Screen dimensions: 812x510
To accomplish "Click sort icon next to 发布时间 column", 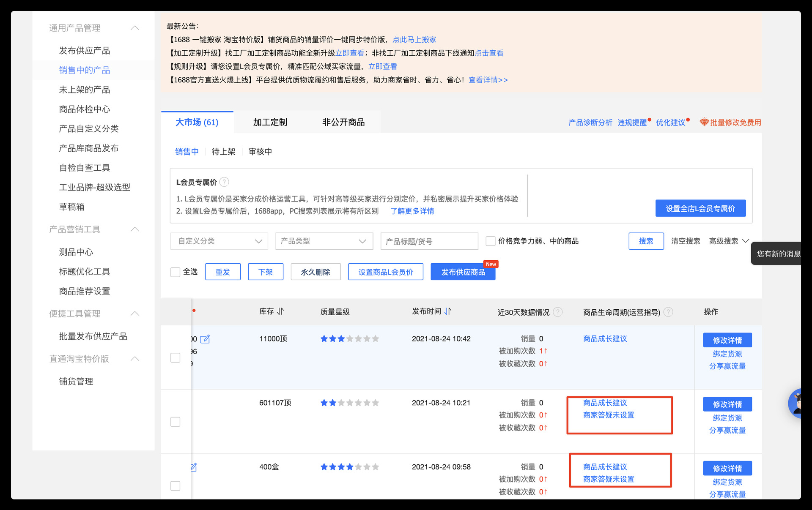I will (448, 311).
